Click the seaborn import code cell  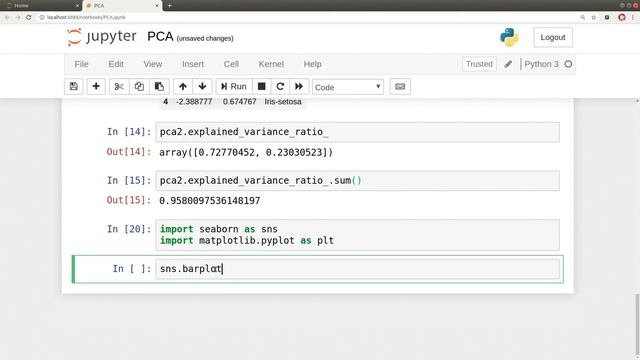tap(357, 235)
